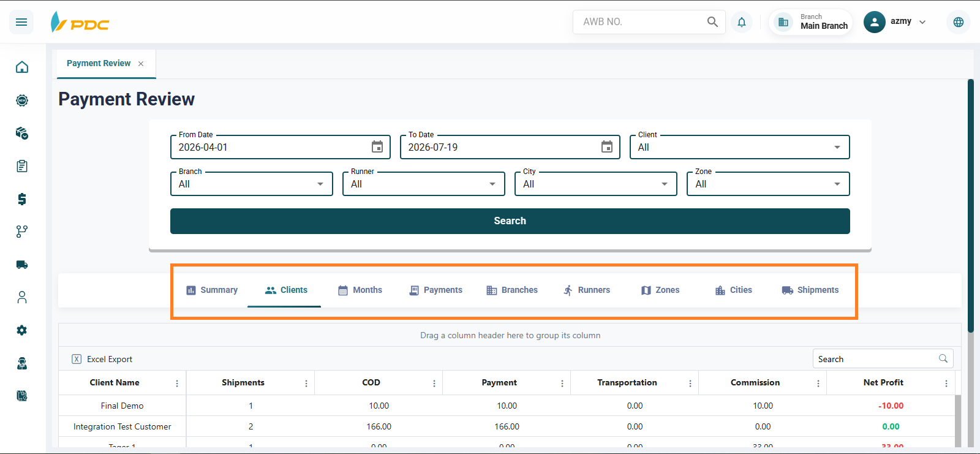Expand the azmy user menu chevron
Image resolution: width=980 pixels, height=454 pixels.
click(x=922, y=22)
